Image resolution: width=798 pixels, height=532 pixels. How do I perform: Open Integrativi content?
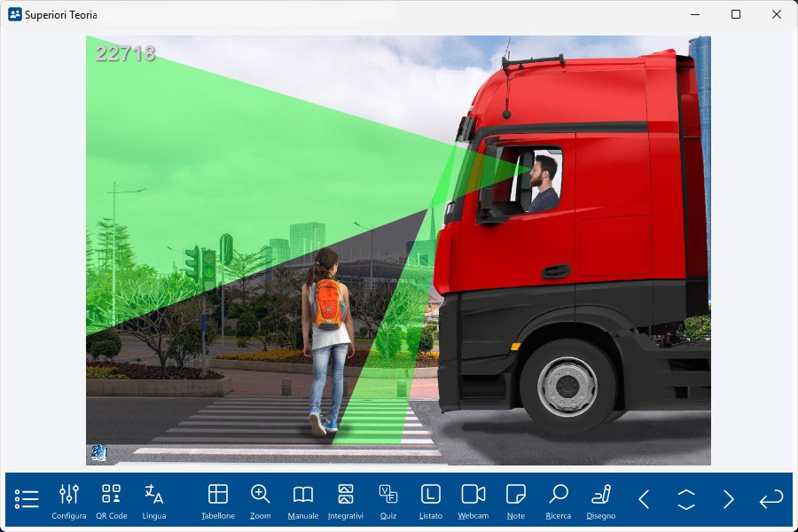click(x=346, y=501)
